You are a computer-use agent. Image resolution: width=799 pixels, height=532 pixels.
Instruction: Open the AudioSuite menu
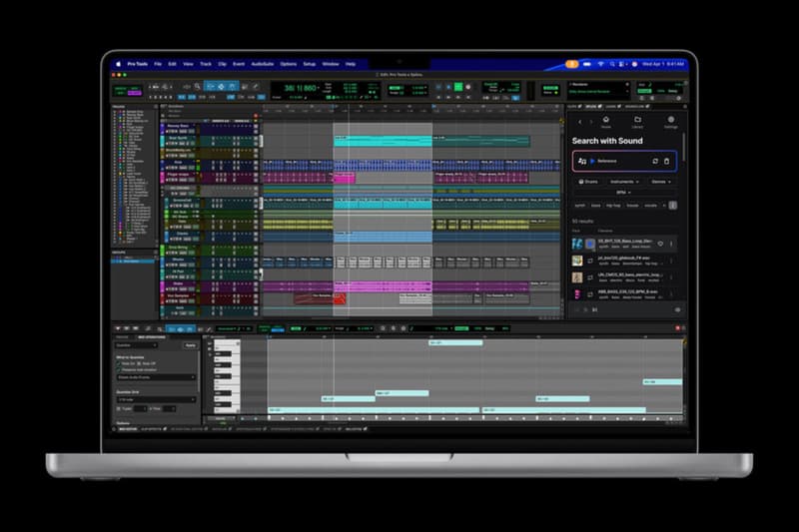coord(262,64)
